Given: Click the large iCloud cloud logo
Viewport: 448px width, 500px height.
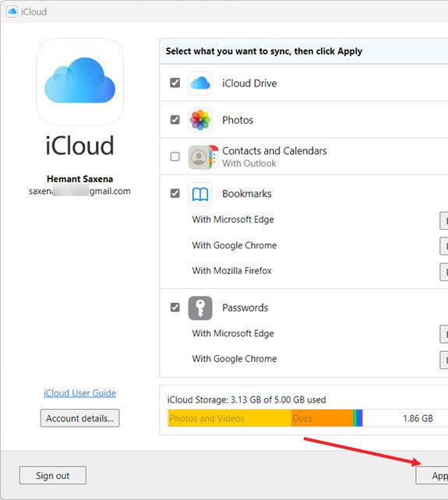Looking at the screenshot, I should tap(79, 81).
